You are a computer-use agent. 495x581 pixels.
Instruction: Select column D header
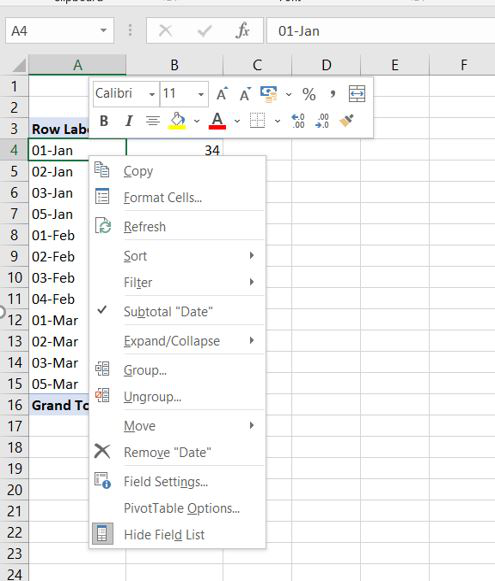coord(326,65)
